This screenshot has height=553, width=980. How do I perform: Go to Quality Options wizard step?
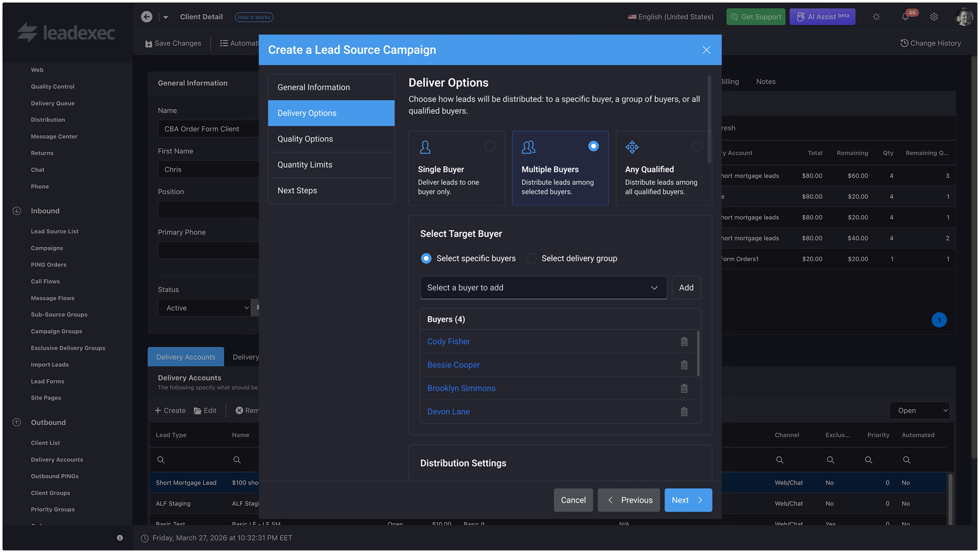331,139
